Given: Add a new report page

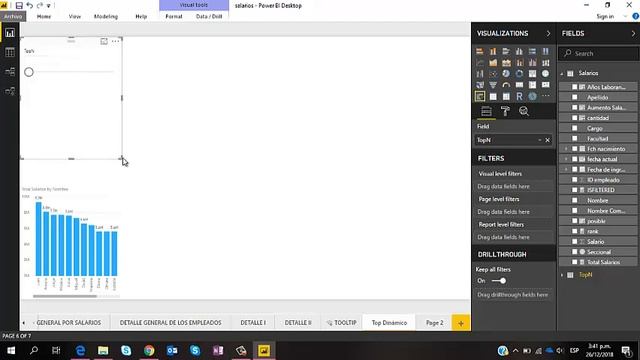Looking at the screenshot, I should [x=461, y=323].
